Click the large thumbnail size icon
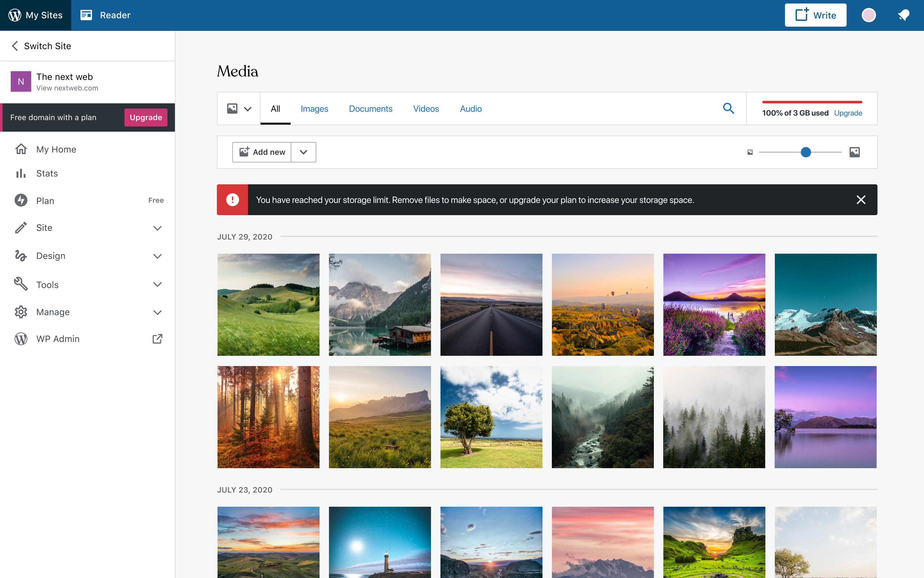 tap(854, 152)
